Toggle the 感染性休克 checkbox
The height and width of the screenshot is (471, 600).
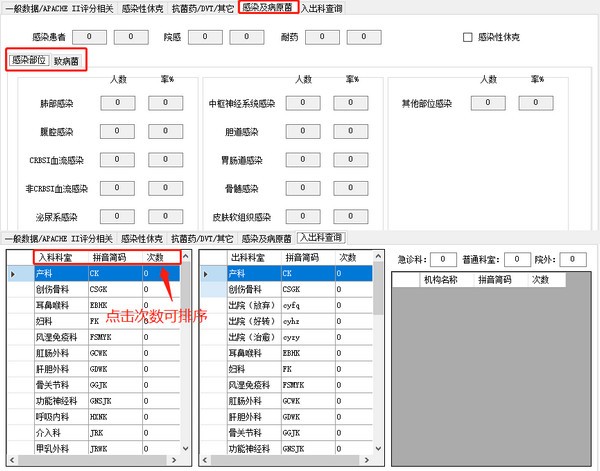tap(468, 37)
